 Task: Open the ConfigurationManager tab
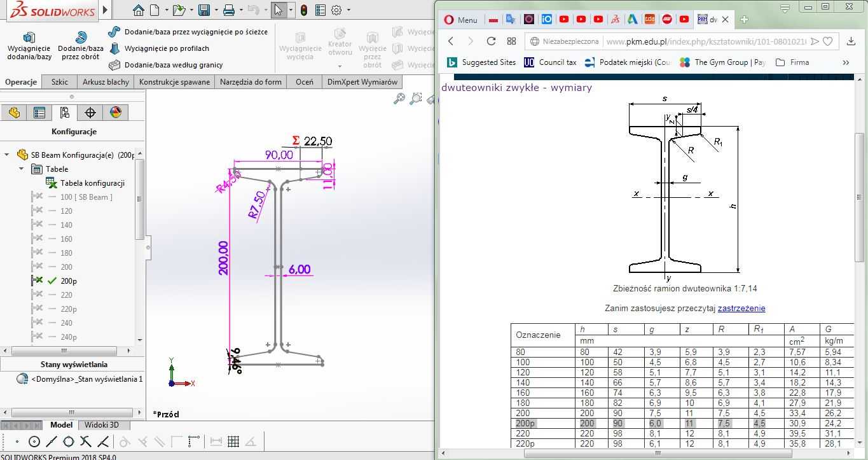pyautogui.click(x=65, y=113)
